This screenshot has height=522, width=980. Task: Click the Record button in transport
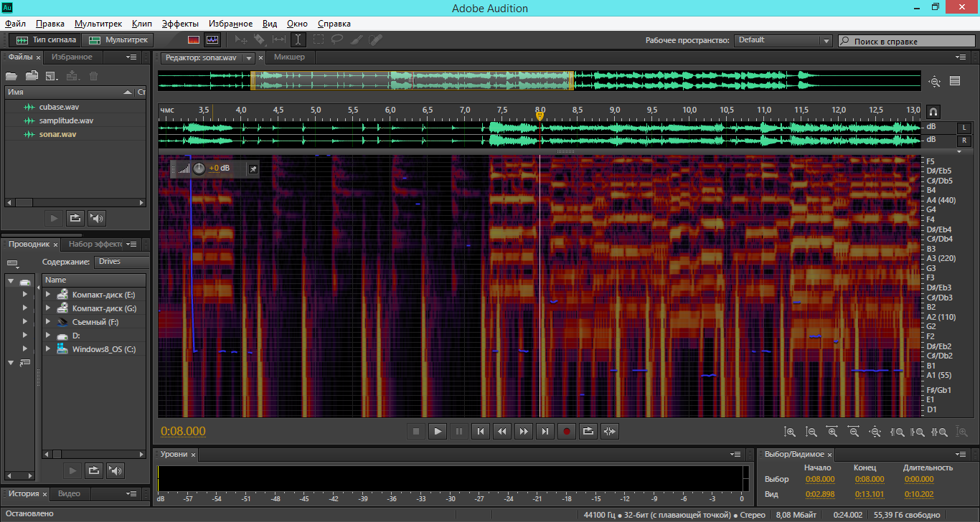point(567,431)
